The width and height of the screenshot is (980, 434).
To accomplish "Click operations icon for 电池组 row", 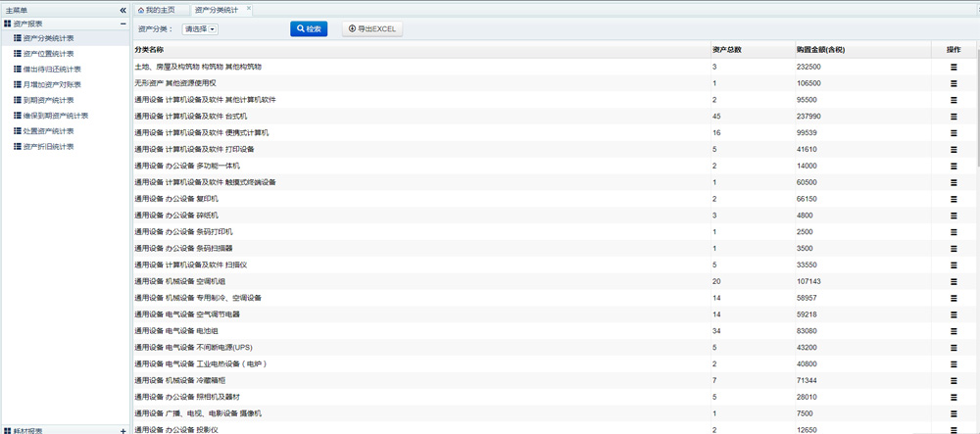I will click(953, 331).
